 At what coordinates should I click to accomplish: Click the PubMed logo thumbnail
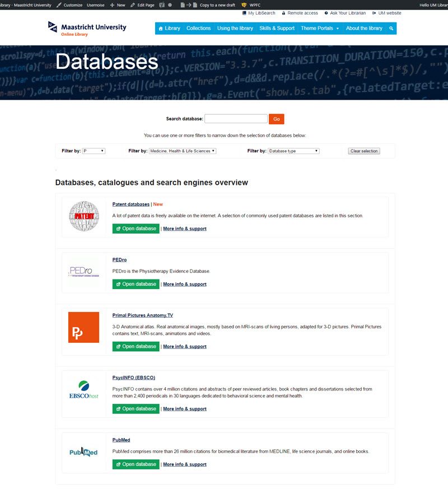tap(83, 452)
